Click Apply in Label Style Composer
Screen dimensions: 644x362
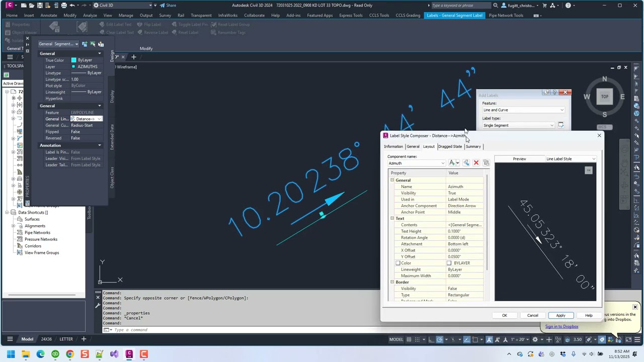(x=560, y=315)
